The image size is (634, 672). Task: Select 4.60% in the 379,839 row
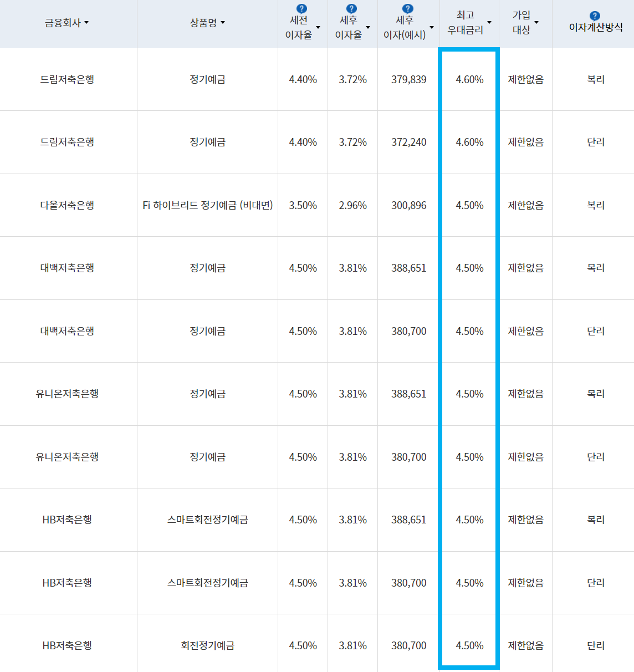pyautogui.click(x=470, y=79)
